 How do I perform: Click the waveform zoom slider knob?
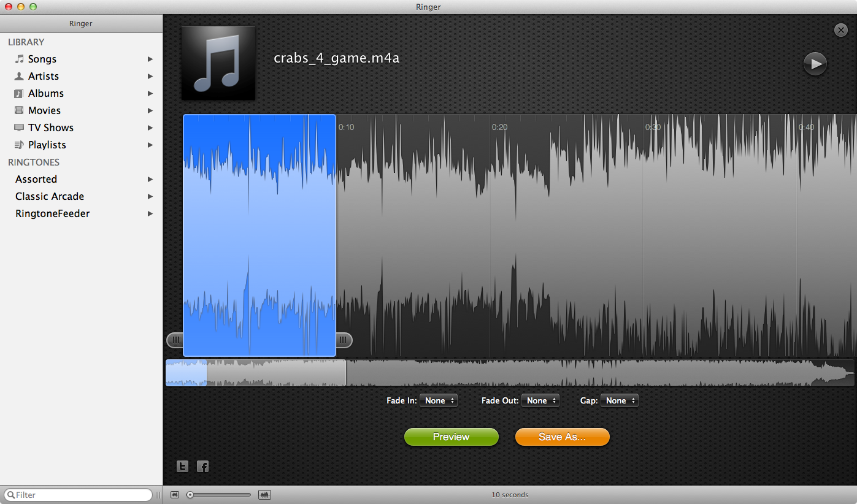click(x=190, y=495)
